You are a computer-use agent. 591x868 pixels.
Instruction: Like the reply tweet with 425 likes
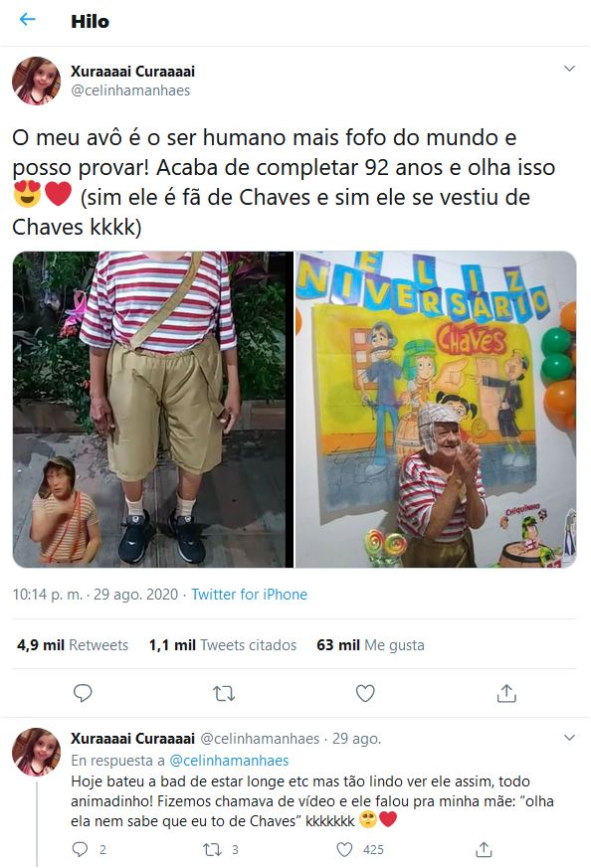pos(344,849)
